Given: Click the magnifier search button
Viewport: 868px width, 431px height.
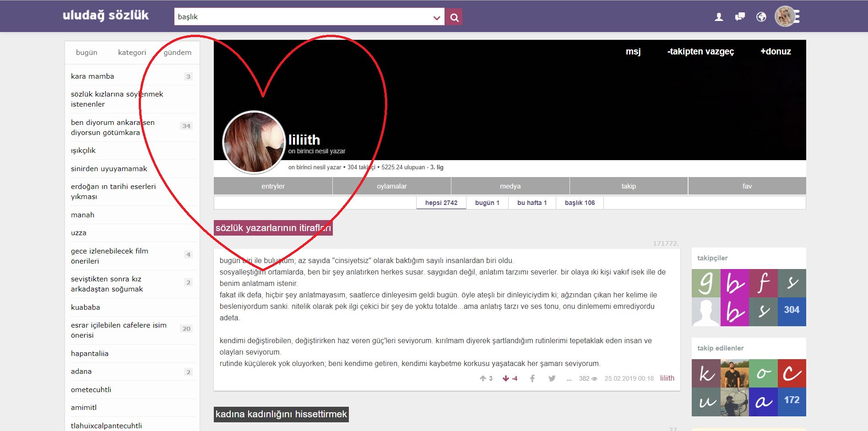Looking at the screenshot, I should (x=454, y=17).
